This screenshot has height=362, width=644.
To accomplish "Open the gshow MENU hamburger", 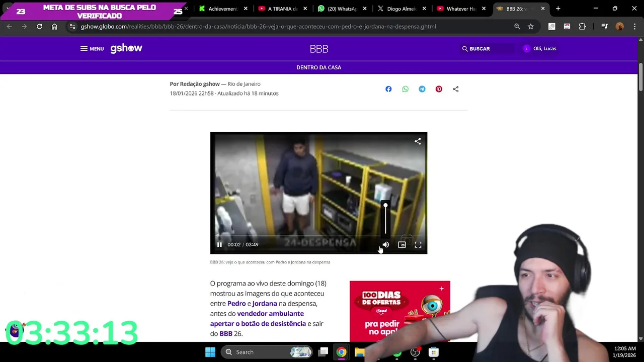I will coord(92,49).
